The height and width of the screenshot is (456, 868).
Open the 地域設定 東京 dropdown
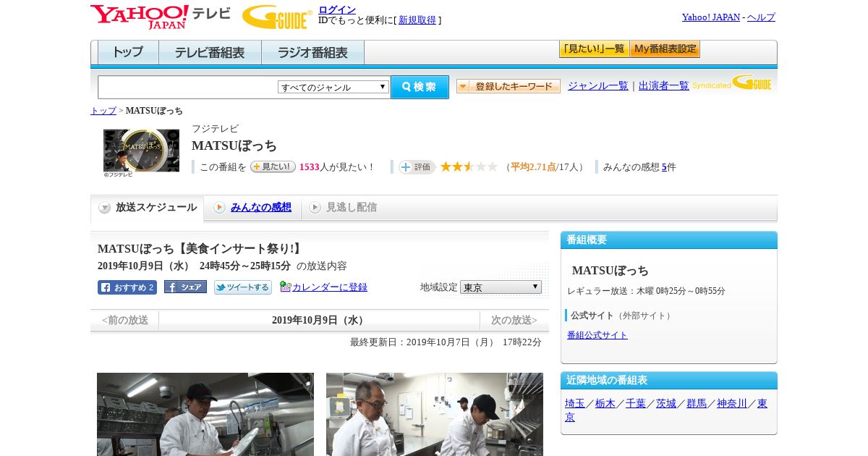point(501,287)
